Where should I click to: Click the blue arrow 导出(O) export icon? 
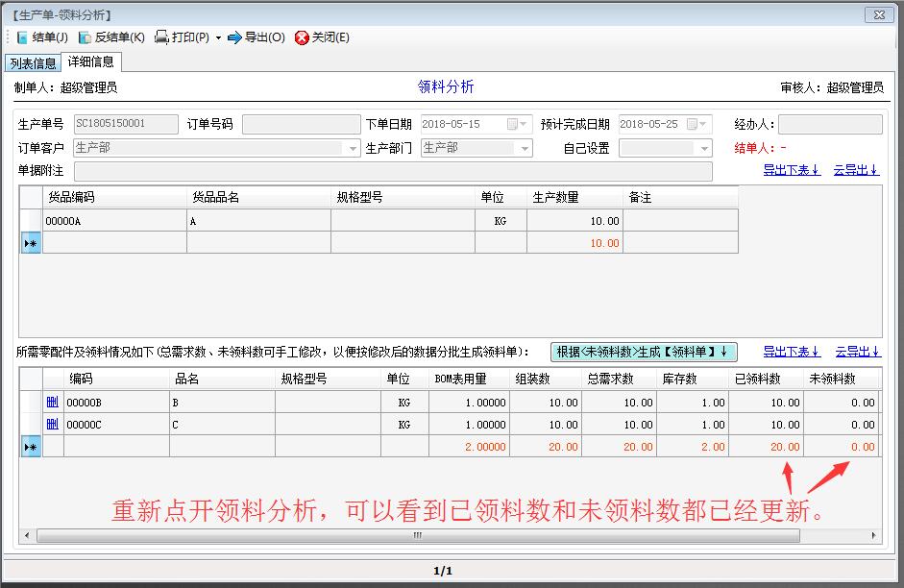pyautogui.click(x=234, y=37)
